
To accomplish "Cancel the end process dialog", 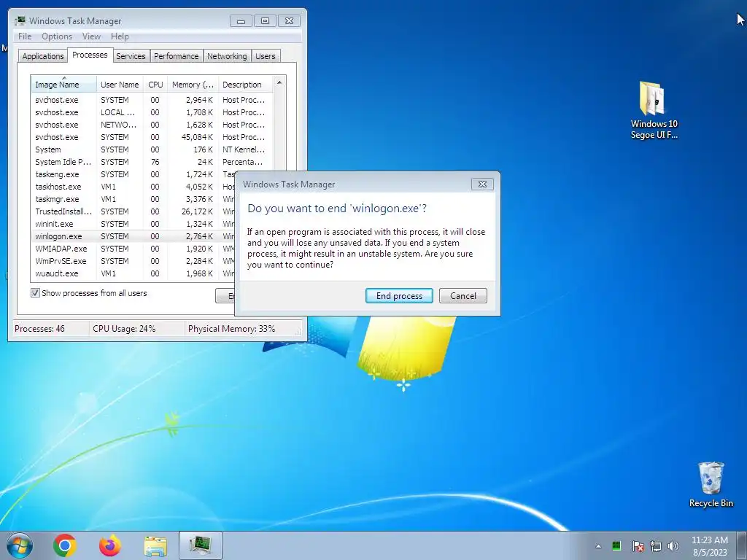I will pos(463,296).
